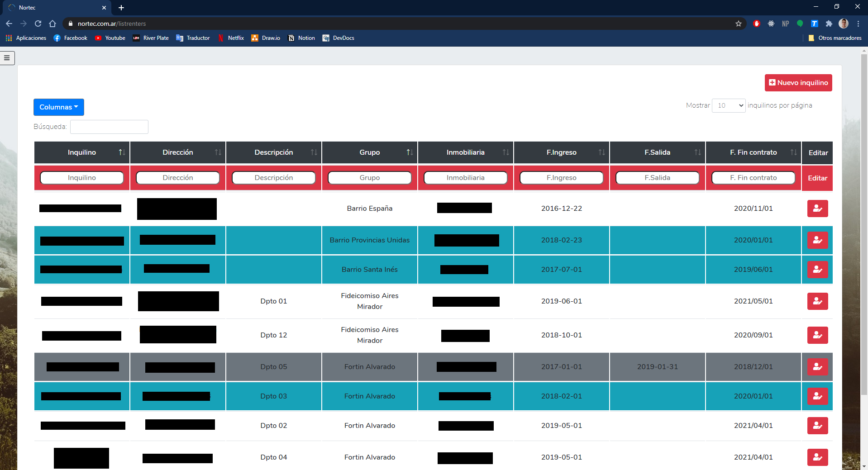Click the 2018/12/01 contract end date
Image resolution: width=868 pixels, height=470 pixels.
click(754, 367)
